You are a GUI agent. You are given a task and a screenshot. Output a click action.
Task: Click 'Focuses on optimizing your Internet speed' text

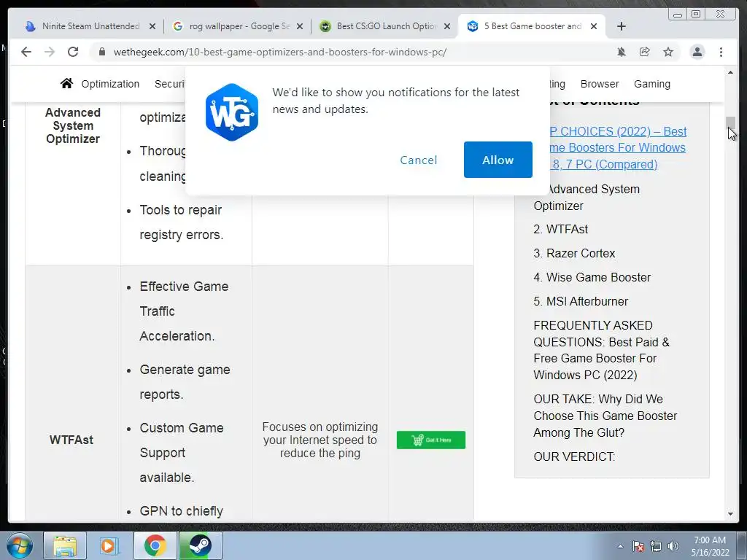pos(320,440)
